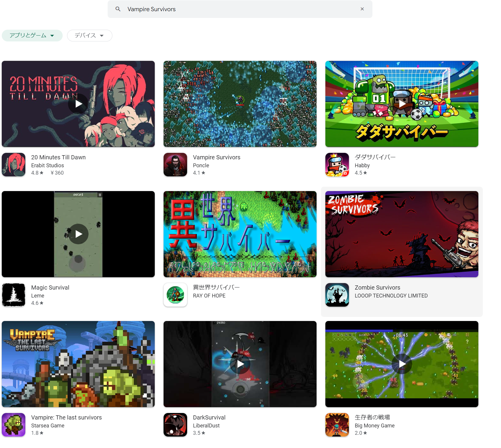Viewport: 501px width, 448px height.
Task: Click the 1.8 star rating of Vampire: The last survivors
Action: point(37,433)
